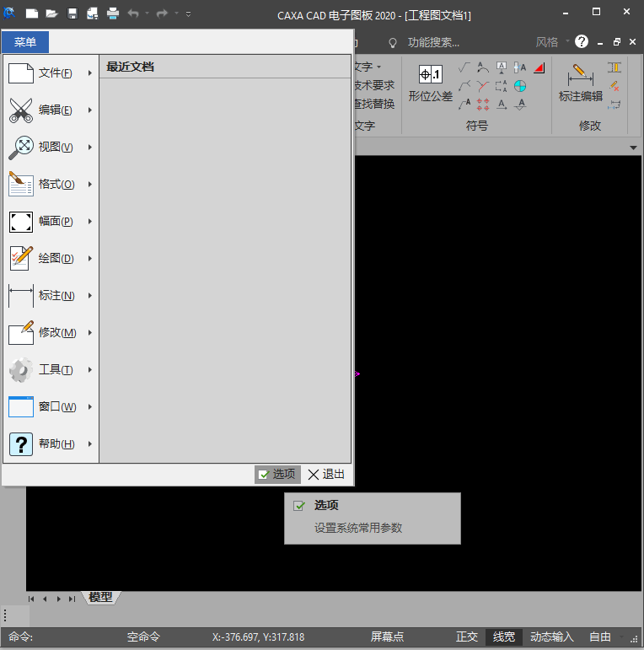Click the 退出 exit button
The image size is (644, 650).
click(326, 475)
